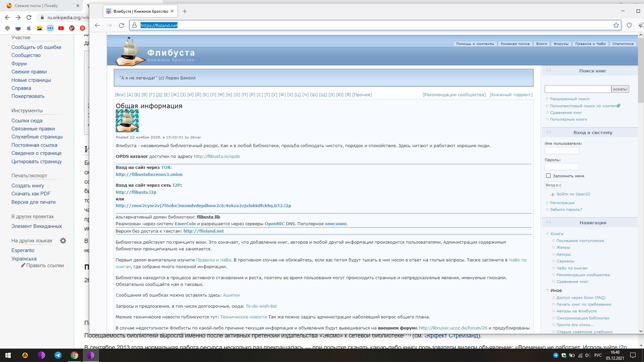Open Войти по OpenID link

pos(573,194)
